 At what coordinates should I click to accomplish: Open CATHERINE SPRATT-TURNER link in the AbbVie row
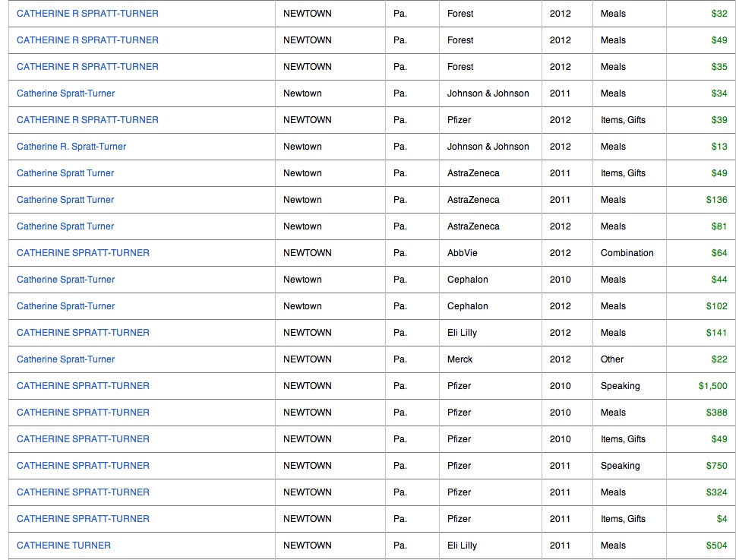pos(83,253)
